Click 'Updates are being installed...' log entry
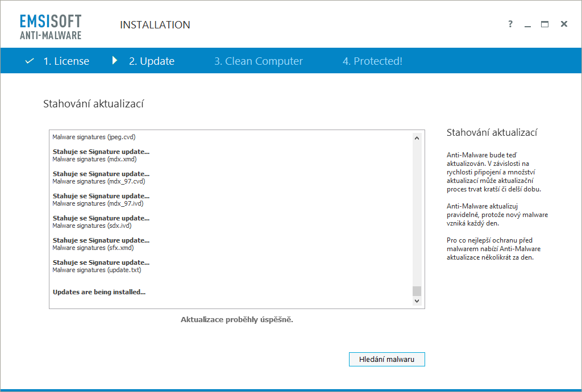Screen dimensions: 582x392 pos(99,292)
